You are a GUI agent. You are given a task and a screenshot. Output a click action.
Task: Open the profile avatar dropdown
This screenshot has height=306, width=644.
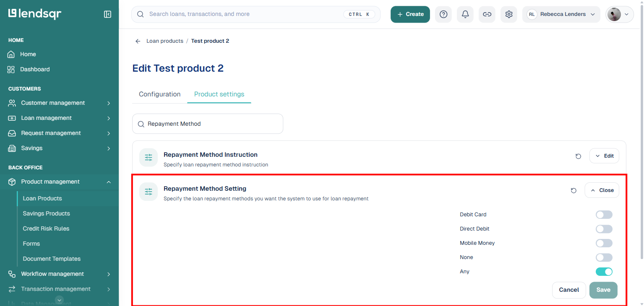pyautogui.click(x=620, y=14)
